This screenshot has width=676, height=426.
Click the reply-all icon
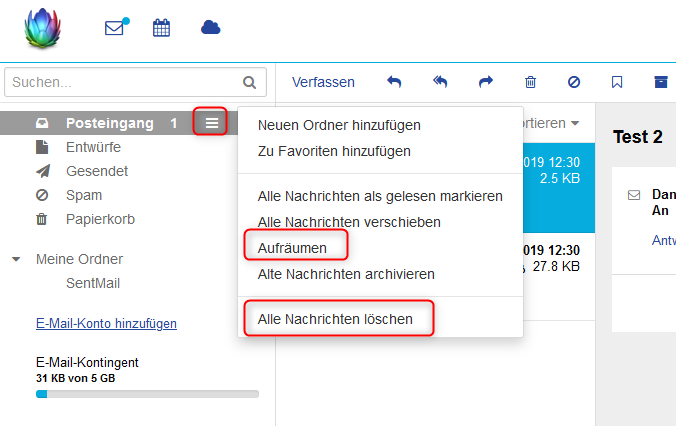pyautogui.click(x=440, y=82)
